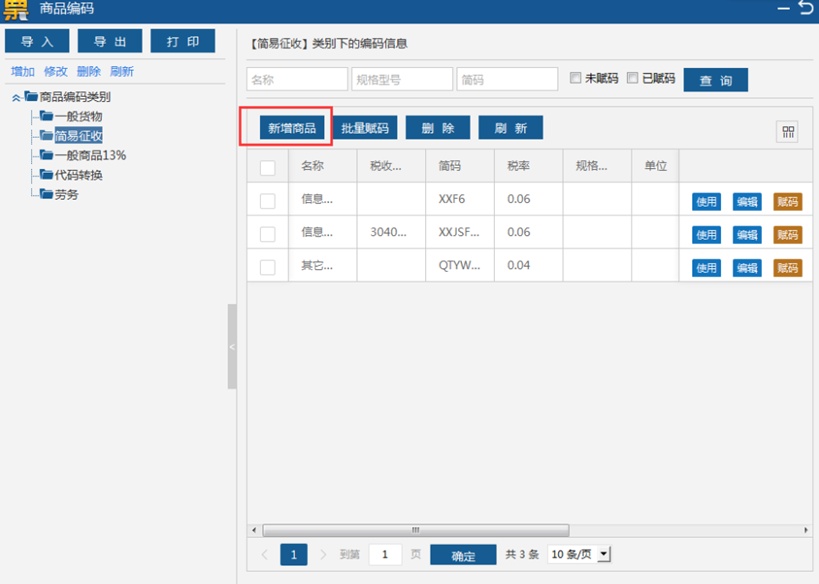Click the 查询 search button
The height and width of the screenshot is (584, 819).
click(716, 80)
